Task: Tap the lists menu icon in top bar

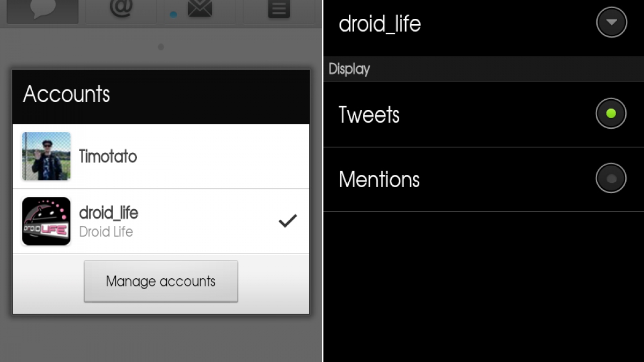Action: click(x=279, y=9)
